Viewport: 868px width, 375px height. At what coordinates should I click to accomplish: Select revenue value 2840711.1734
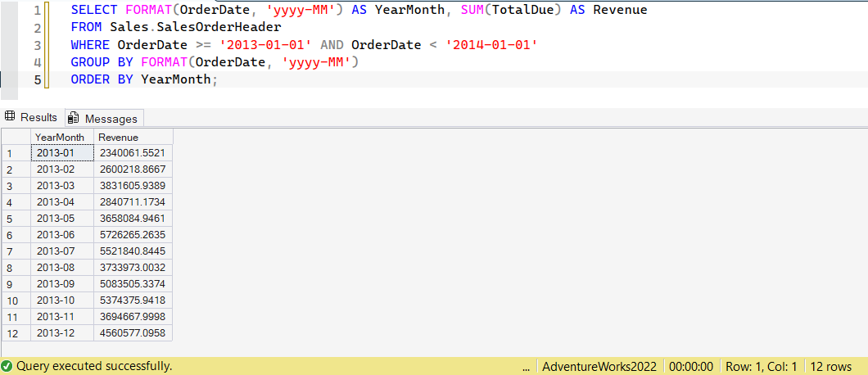(133, 202)
